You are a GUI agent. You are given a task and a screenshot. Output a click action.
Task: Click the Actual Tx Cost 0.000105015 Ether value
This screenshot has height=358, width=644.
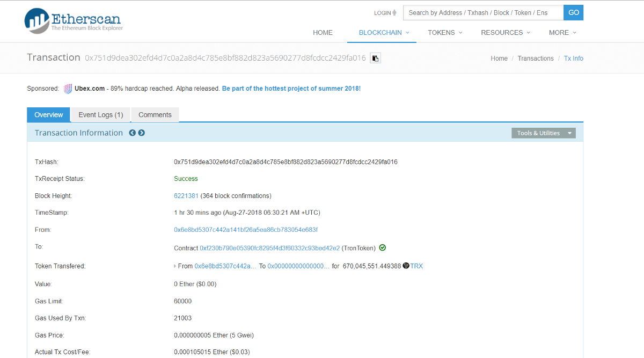[212, 352]
